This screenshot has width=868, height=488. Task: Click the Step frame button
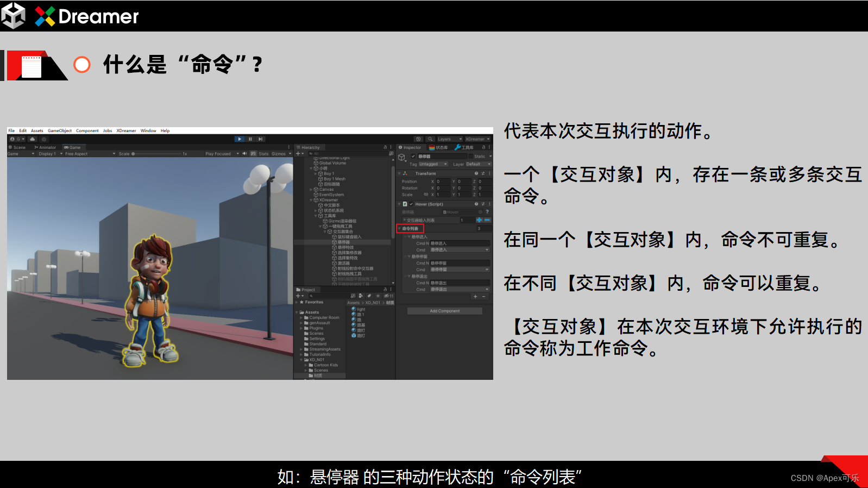pos(261,139)
